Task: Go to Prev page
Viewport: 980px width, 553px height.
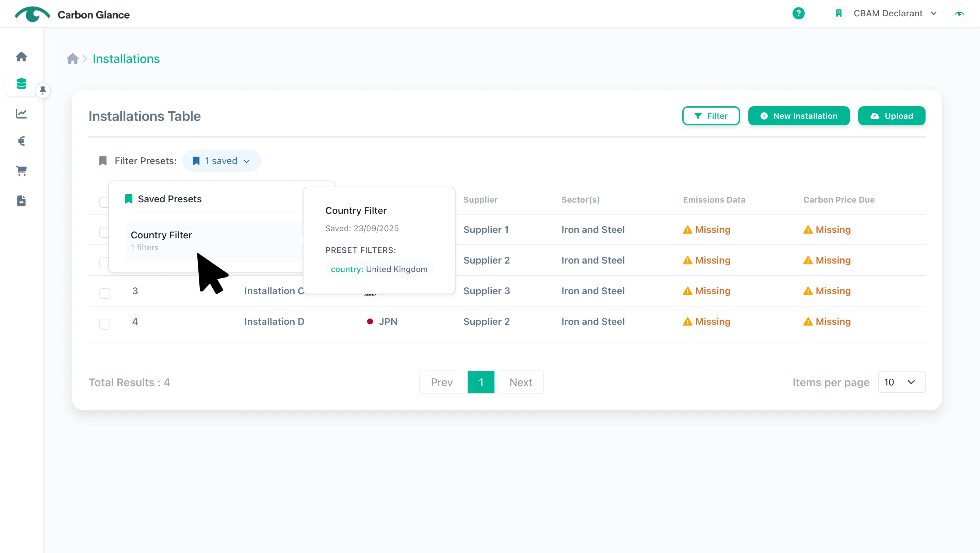Action: tap(441, 382)
